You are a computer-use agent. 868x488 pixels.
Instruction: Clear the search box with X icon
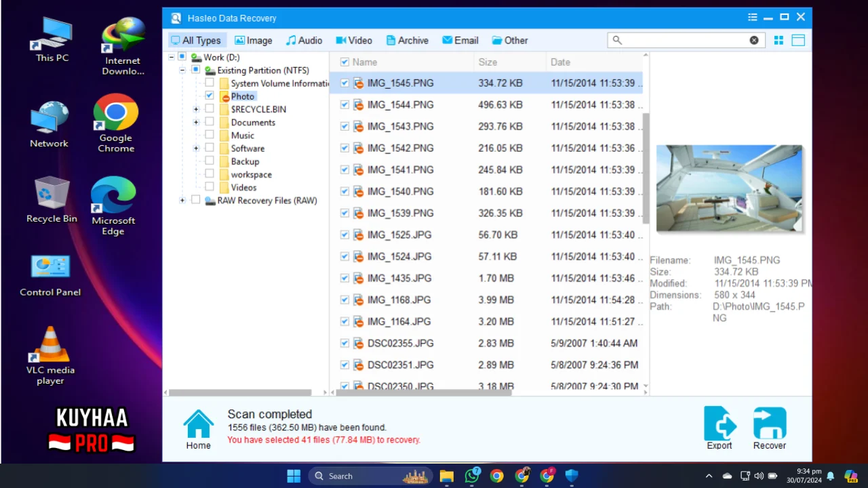tap(754, 40)
